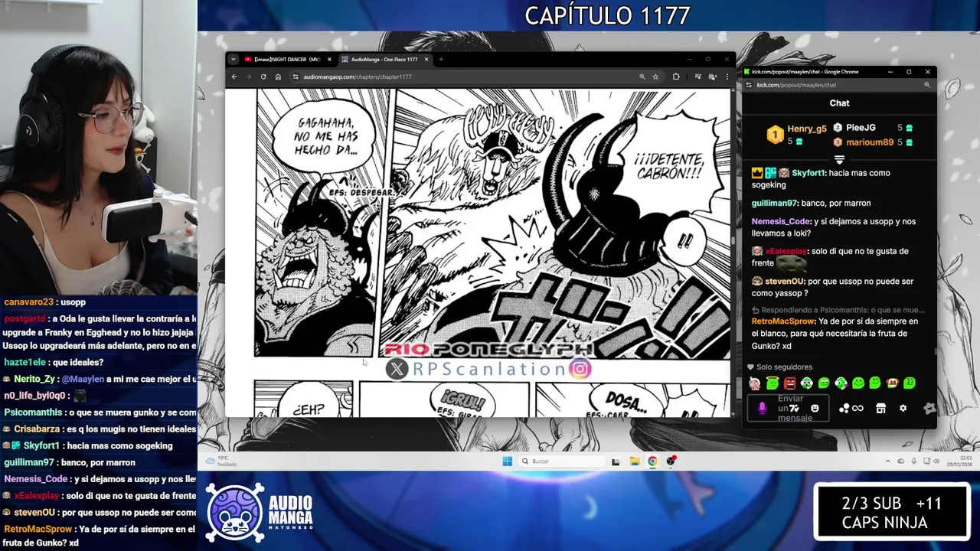Click the infinity symbol in chat footer
The image size is (980, 551).
(x=857, y=409)
